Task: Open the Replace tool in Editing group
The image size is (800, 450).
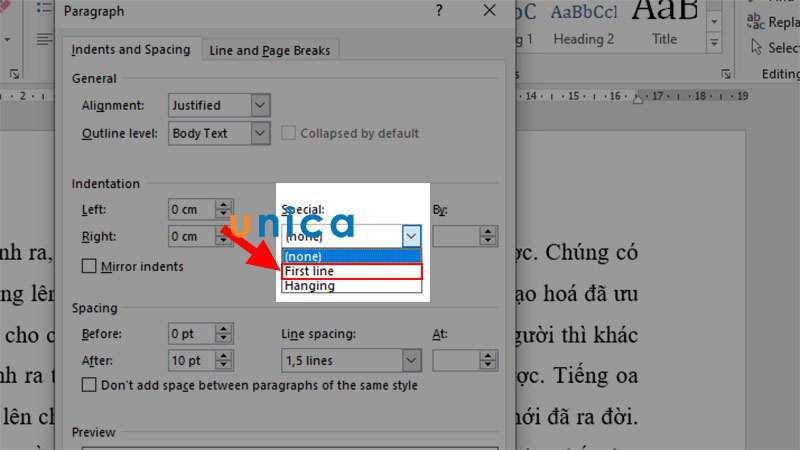Action: click(772, 22)
